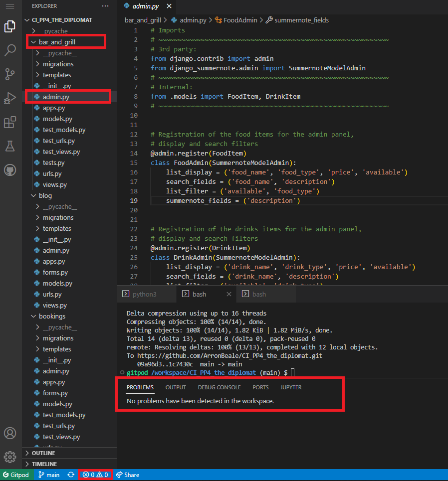The image size is (448, 481).
Task: Open urls.py in blog folder
Action: pos(52,295)
